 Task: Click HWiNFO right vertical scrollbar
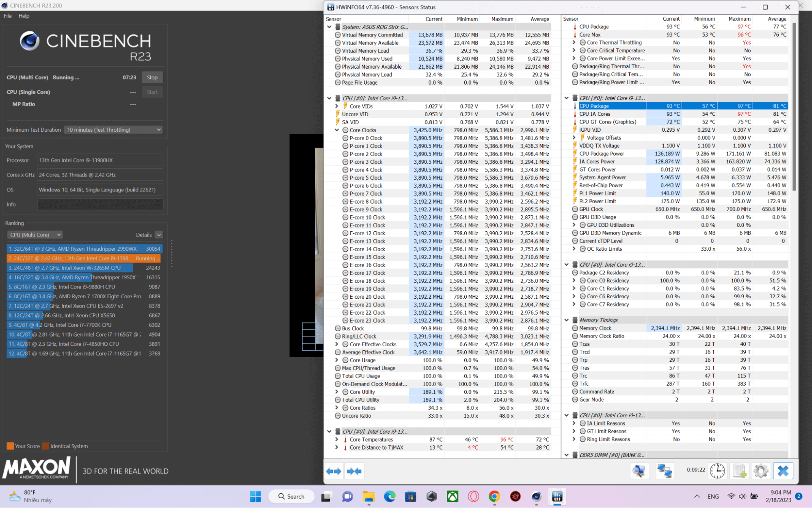[x=794, y=106]
